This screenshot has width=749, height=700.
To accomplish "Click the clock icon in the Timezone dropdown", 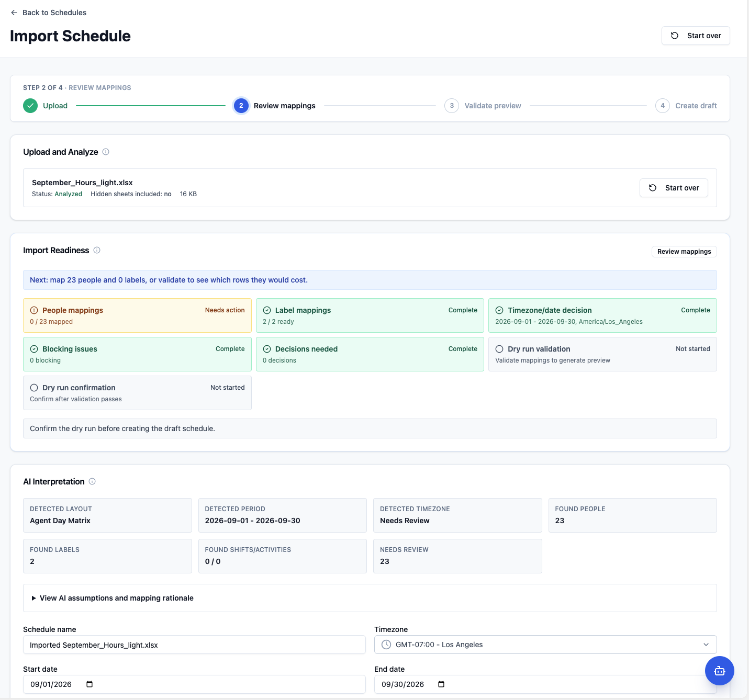I will (x=386, y=645).
